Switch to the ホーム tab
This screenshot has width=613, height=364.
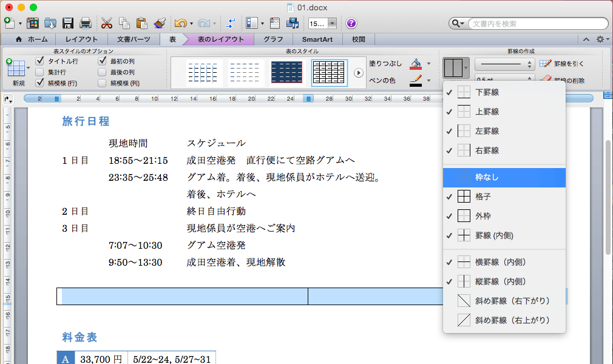pos(32,39)
